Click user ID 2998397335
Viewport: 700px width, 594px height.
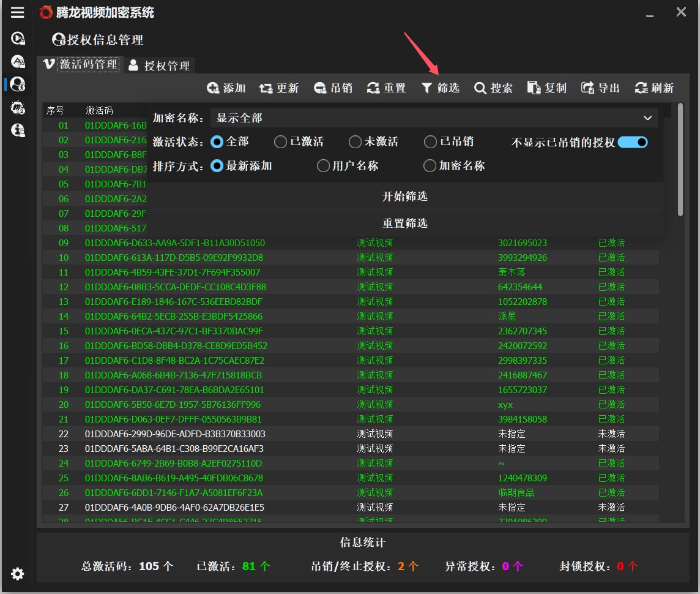coord(523,361)
